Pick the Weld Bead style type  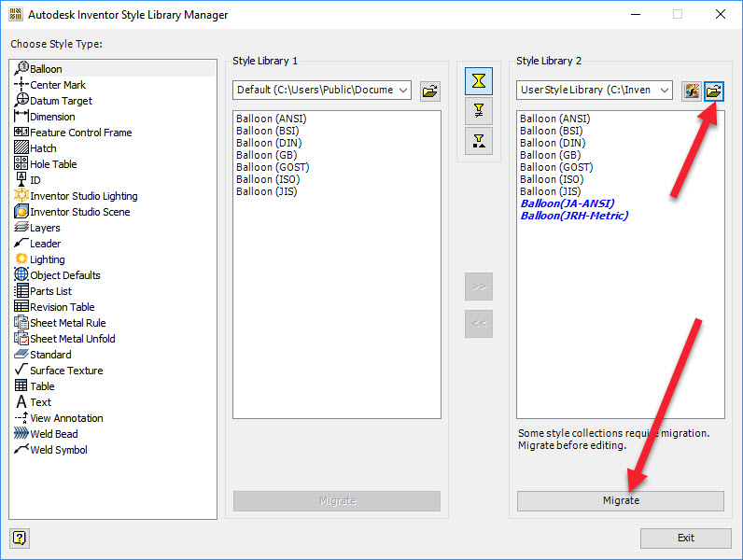[46, 434]
